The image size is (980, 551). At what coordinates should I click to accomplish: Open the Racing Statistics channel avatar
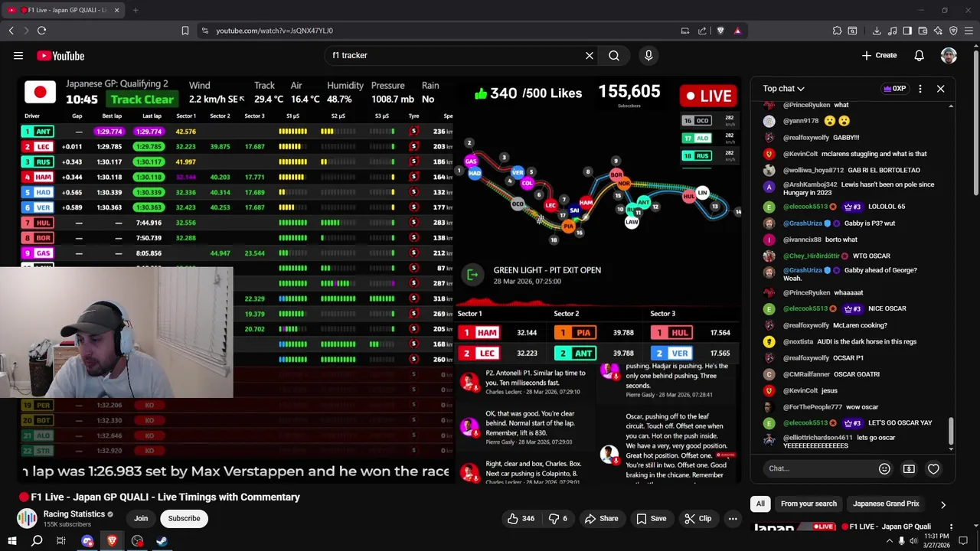(x=27, y=519)
